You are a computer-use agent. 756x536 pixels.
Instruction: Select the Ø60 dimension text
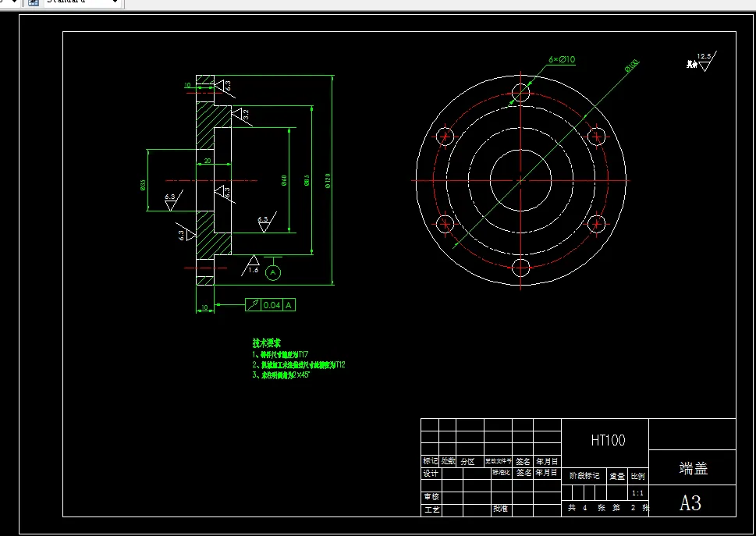(284, 180)
